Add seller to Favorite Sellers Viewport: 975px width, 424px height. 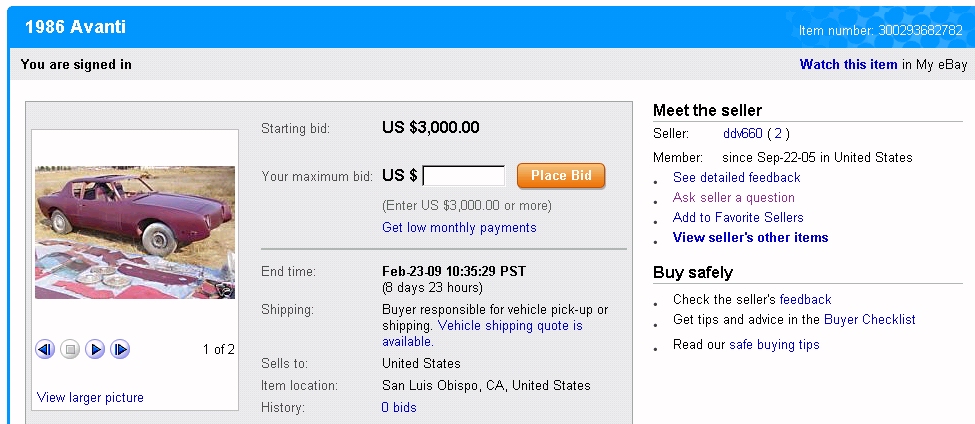click(x=738, y=217)
